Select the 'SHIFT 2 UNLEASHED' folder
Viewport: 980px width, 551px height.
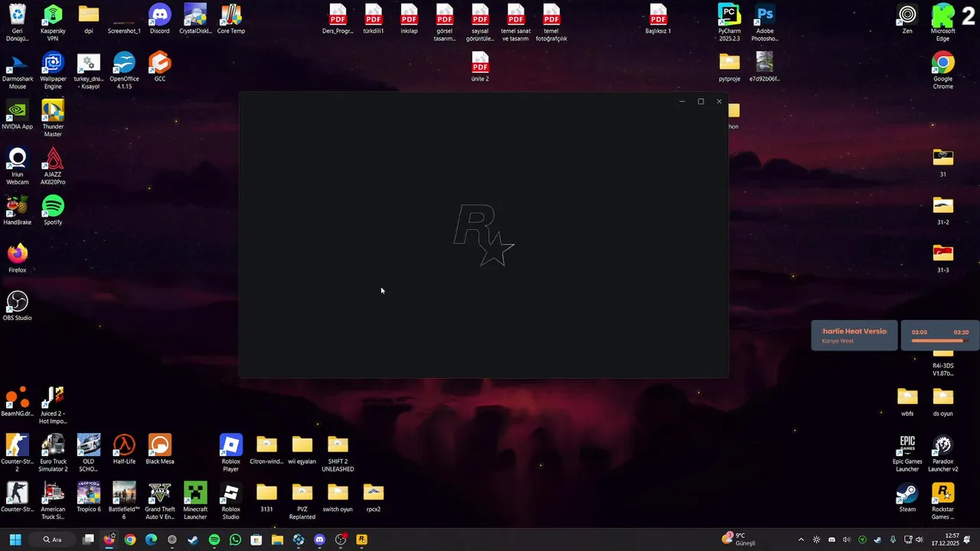338,453
